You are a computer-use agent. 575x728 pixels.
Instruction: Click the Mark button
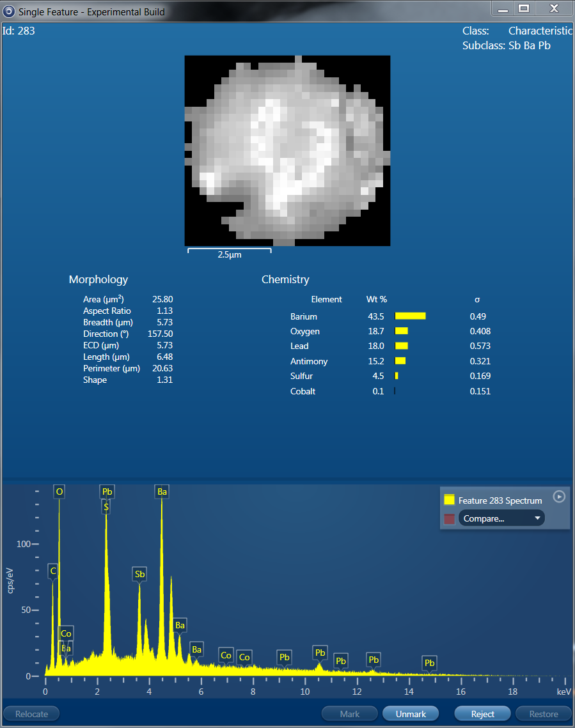tap(349, 714)
